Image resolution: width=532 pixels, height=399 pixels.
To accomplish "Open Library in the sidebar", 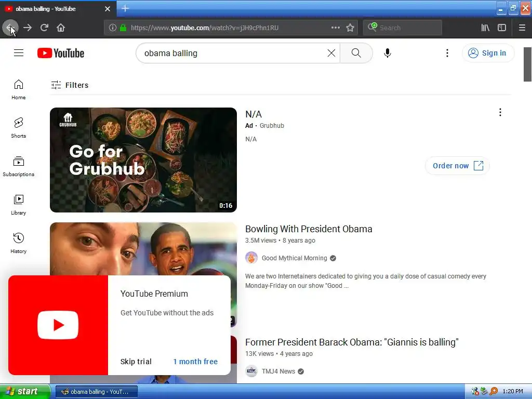I will (x=19, y=205).
